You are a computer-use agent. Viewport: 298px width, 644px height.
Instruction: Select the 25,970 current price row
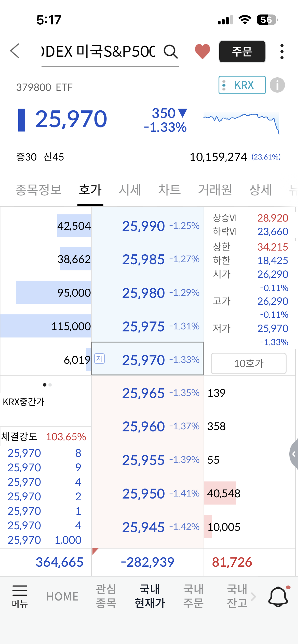click(x=147, y=359)
